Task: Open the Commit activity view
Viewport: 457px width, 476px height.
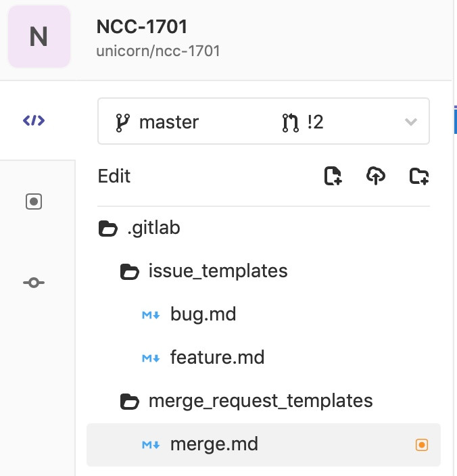Action: [34, 283]
